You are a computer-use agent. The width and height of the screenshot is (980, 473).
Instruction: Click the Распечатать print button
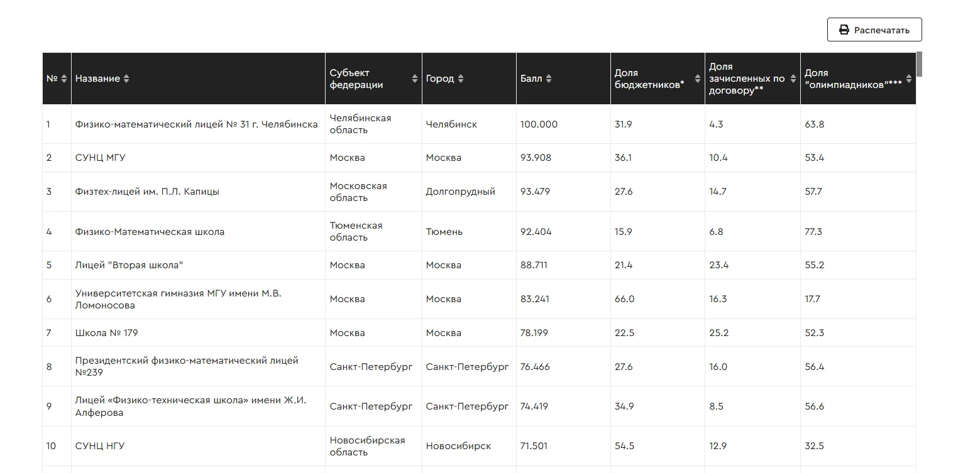click(874, 30)
